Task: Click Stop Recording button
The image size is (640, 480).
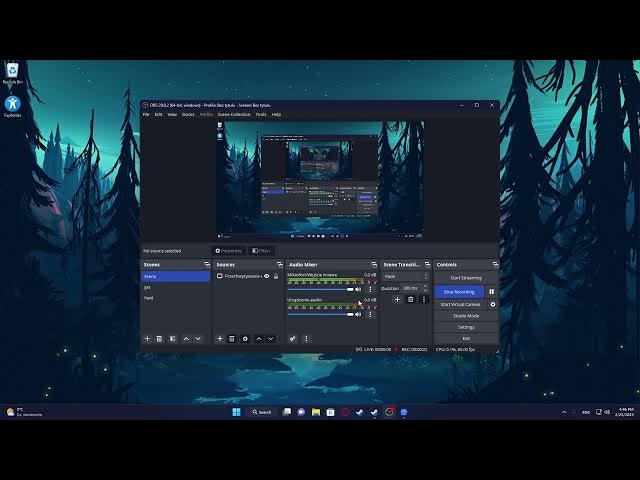Action: (459, 292)
